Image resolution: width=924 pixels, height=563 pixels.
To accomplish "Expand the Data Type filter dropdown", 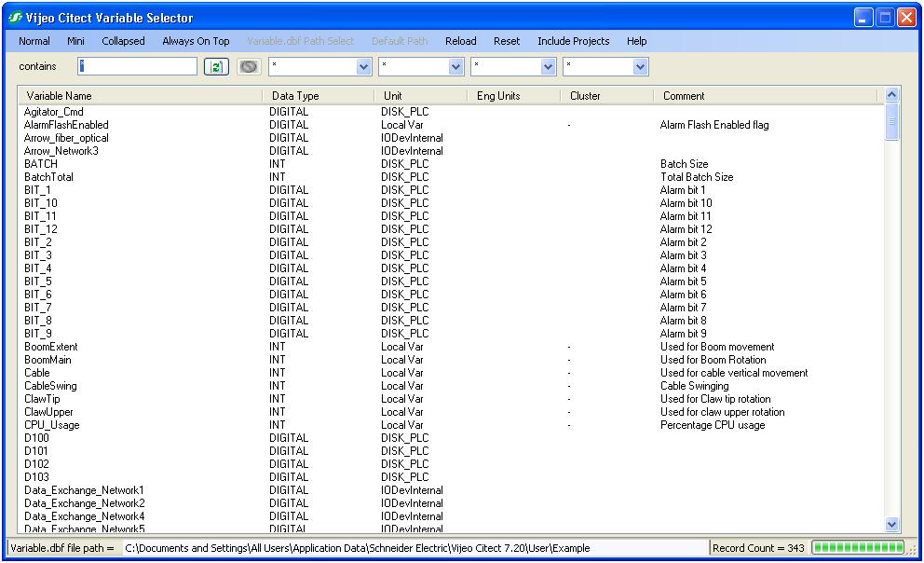I will [363, 66].
